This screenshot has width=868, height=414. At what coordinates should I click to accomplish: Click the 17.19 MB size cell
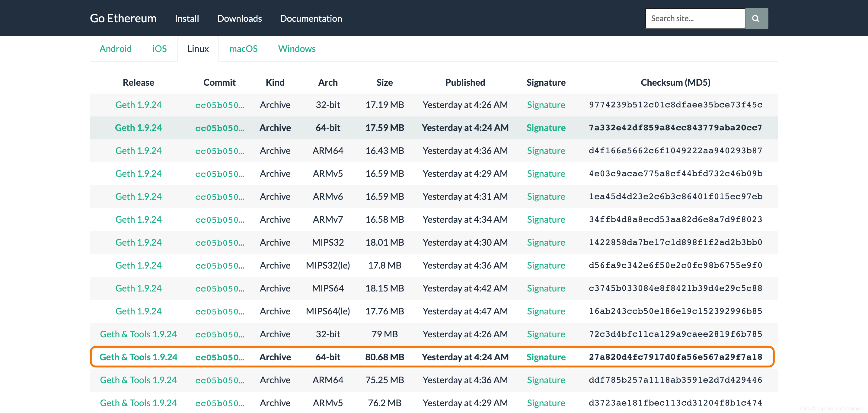pos(385,105)
